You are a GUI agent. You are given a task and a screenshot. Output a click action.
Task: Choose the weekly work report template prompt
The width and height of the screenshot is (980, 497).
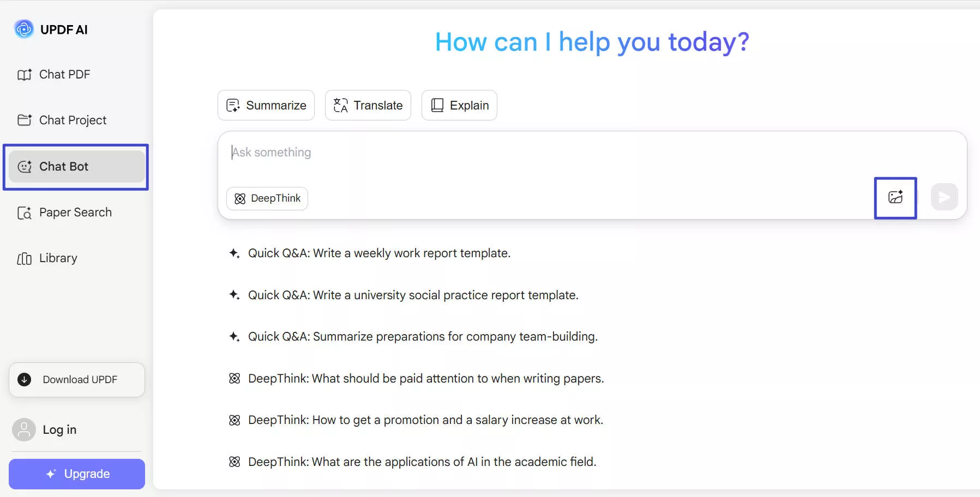tap(379, 253)
